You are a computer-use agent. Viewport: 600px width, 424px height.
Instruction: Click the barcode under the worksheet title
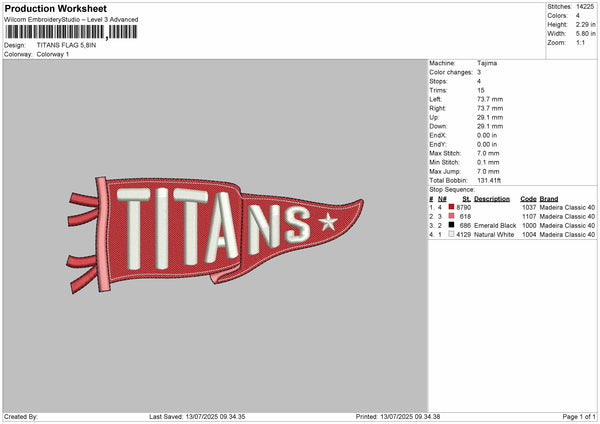(x=70, y=32)
